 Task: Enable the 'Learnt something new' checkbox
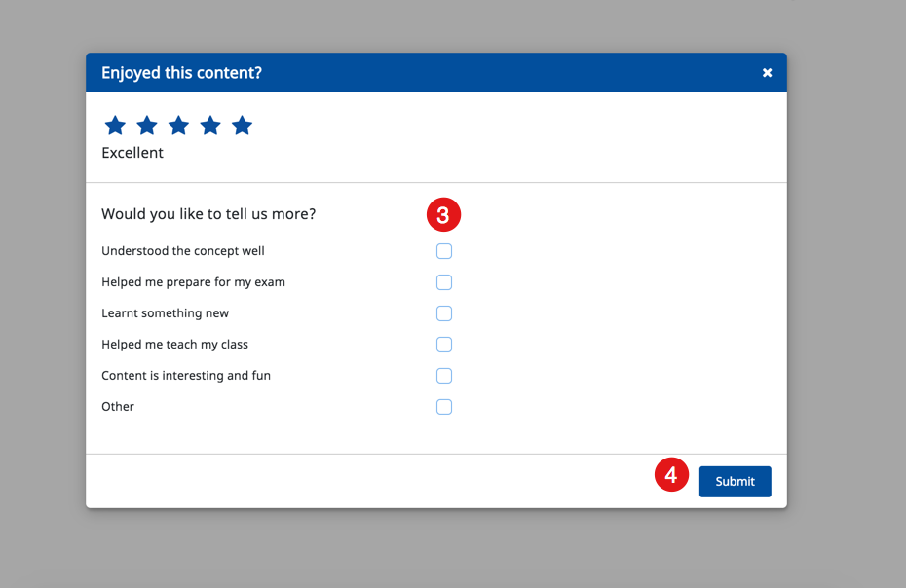[444, 313]
